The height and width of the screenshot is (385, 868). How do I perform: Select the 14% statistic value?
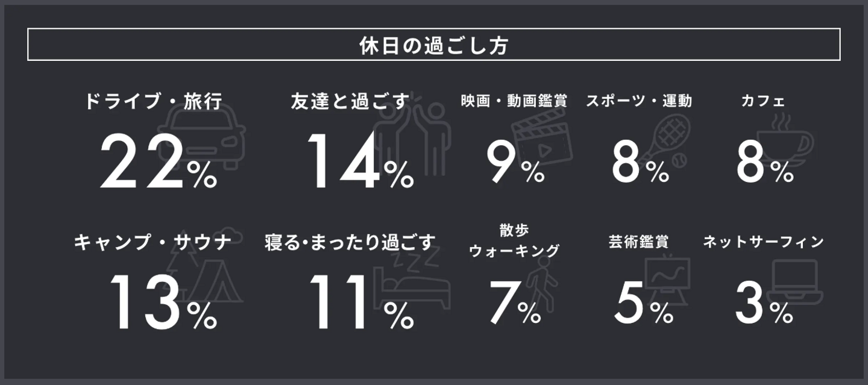coord(360,161)
